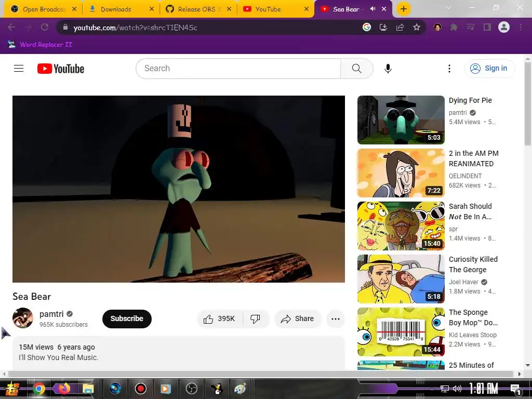Mute the Sea Bear tab audio icon
Viewport: 532px width, 399px height.
coord(373,9)
